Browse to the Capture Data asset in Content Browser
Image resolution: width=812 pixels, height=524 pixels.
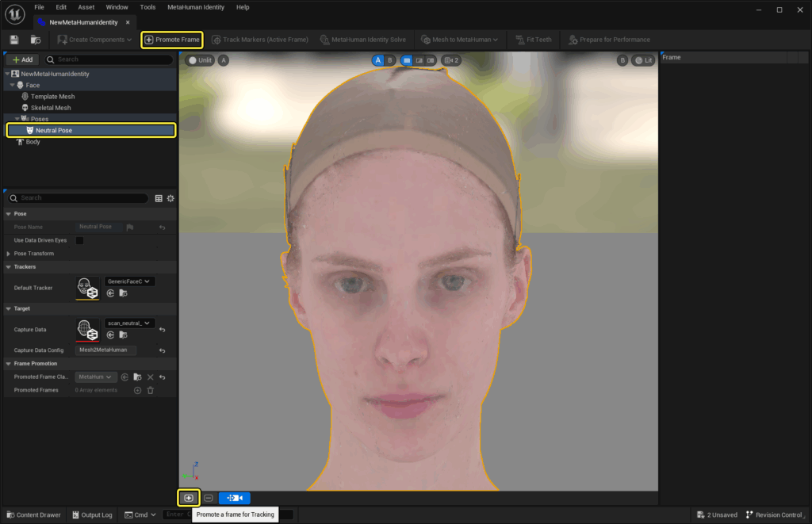(124, 335)
